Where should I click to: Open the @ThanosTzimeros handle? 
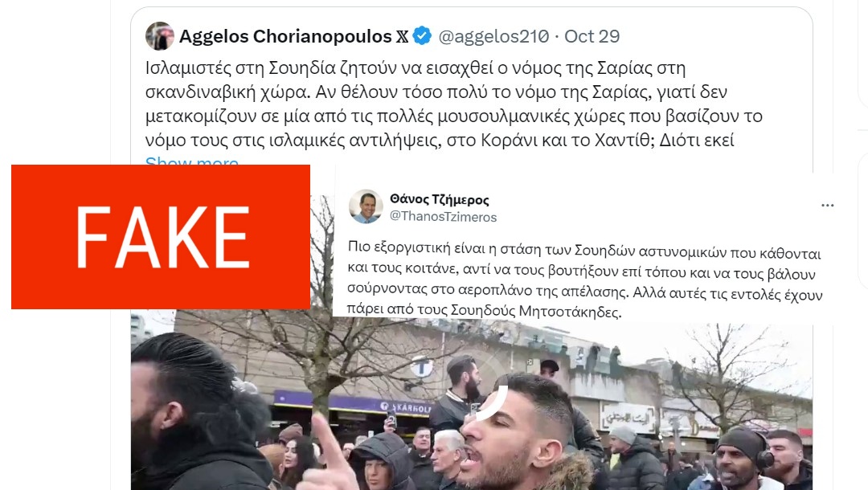tap(444, 217)
